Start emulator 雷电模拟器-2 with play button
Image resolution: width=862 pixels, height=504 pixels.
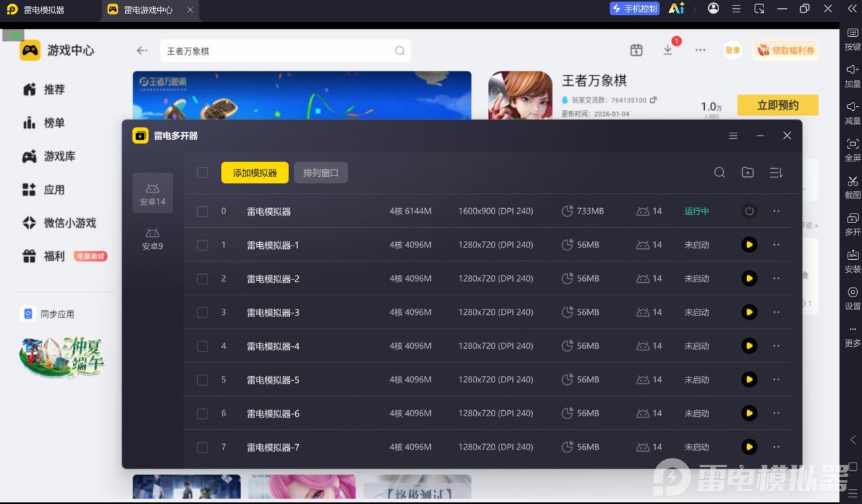tap(749, 278)
